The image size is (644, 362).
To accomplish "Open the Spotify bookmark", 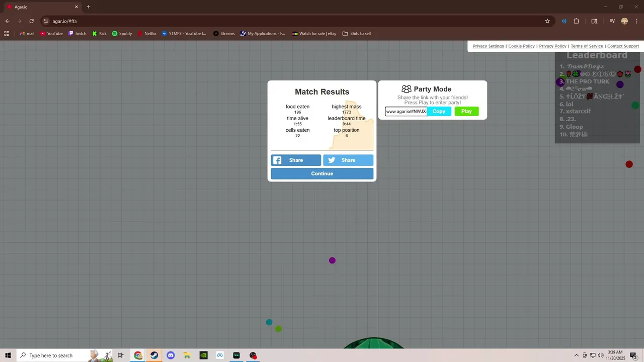I will (x=122, y=34).
